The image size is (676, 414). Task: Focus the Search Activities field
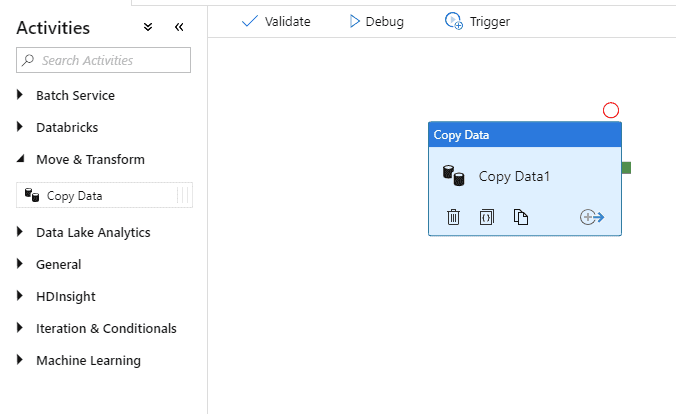pyautogui.click(x=103, y=60)
